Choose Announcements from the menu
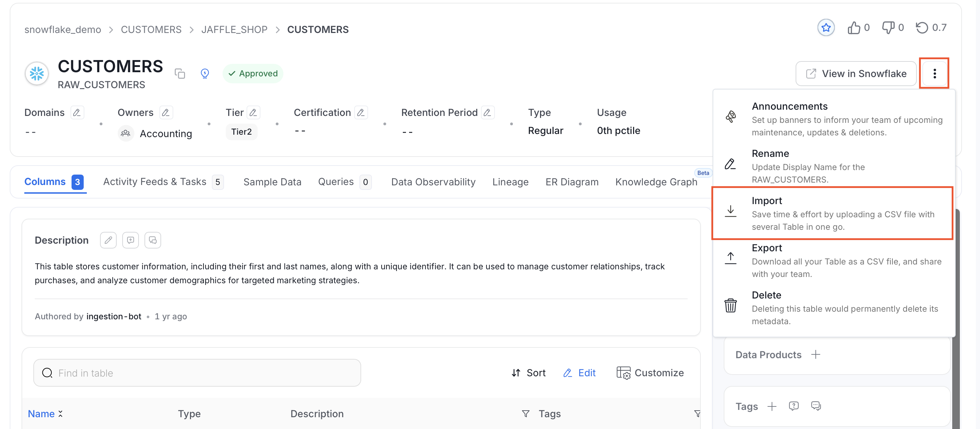The width and height of the screenshot is (980, 429). pyautogui.click(x=834, y=119)
